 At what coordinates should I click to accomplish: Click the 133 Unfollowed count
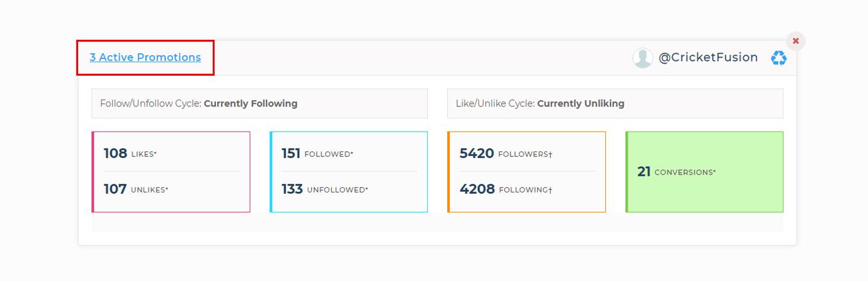point(292,189)
